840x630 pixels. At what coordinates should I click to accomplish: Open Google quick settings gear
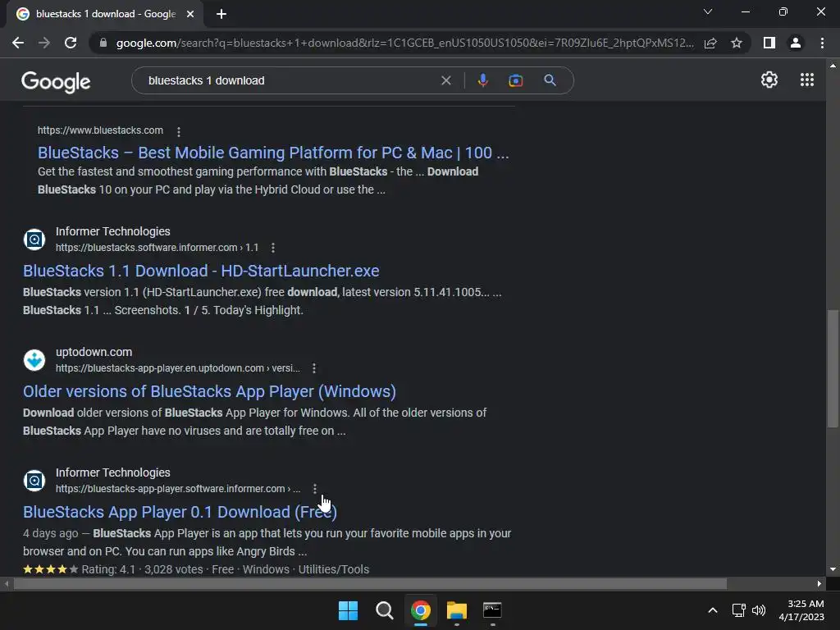(x=769, y=80)
